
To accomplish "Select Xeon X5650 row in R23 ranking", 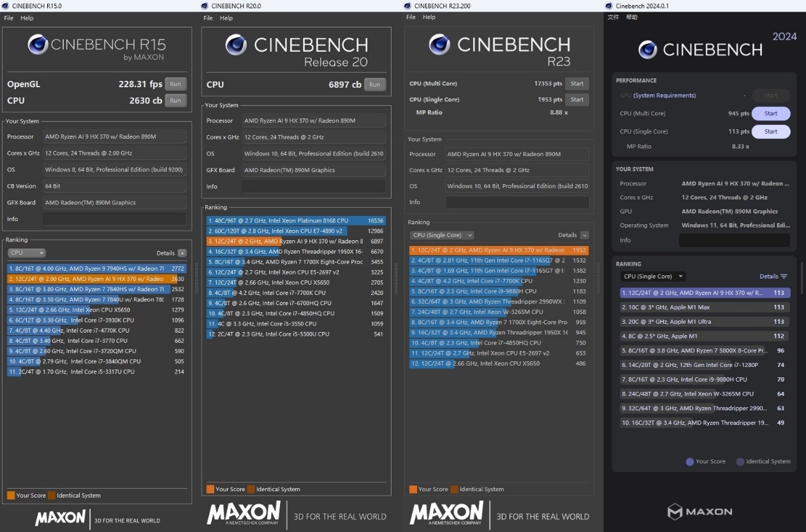I will (499, 364).
